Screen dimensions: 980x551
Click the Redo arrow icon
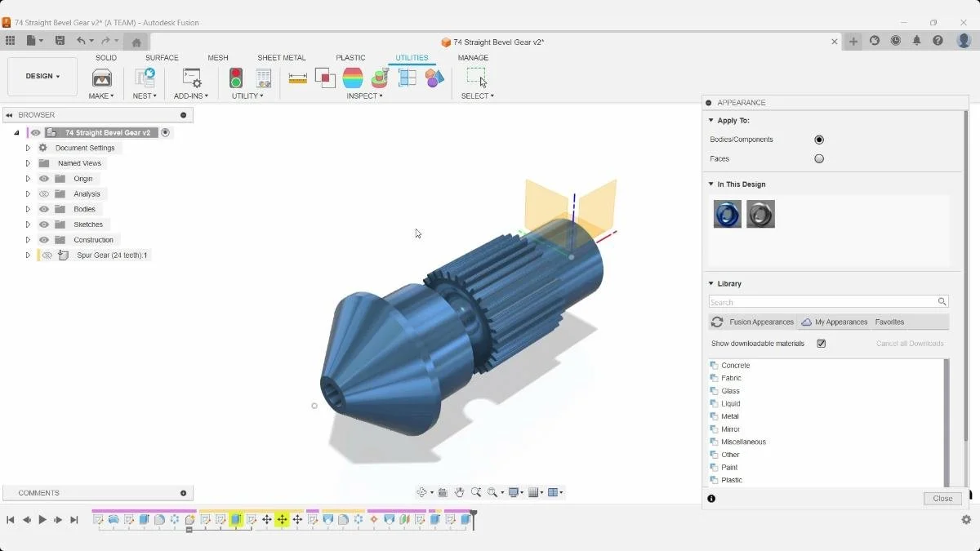coord(105,41)
